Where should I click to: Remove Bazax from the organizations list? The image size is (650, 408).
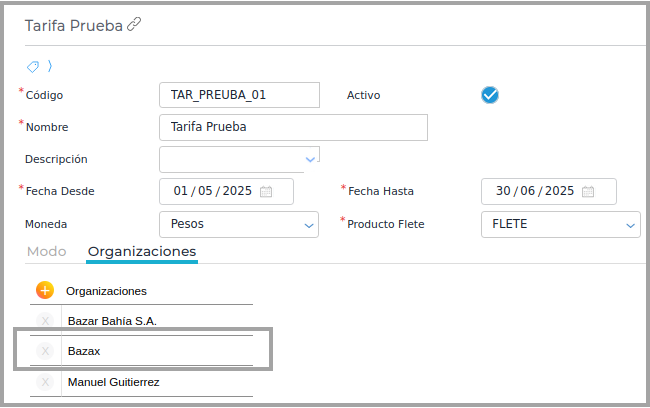click(45, 351)
